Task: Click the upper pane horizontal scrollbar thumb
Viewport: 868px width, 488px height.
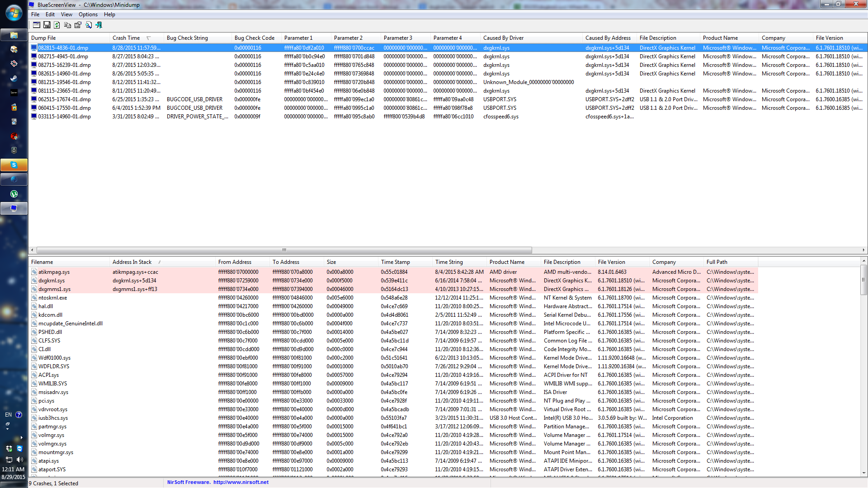Action: 284,250
